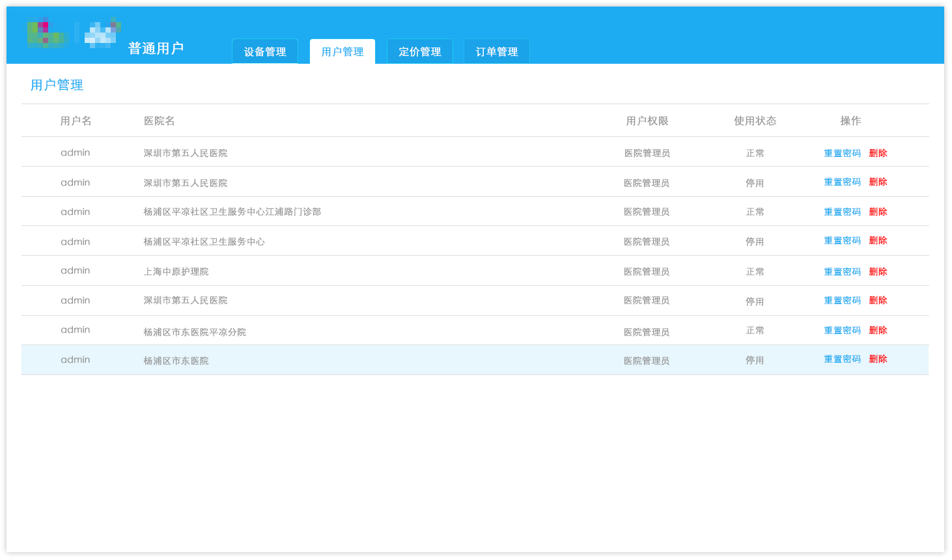Delete the 深圳市第五人民医院 user with 正常 status
The height and width of the screenshot is (560, 952).
878,153
